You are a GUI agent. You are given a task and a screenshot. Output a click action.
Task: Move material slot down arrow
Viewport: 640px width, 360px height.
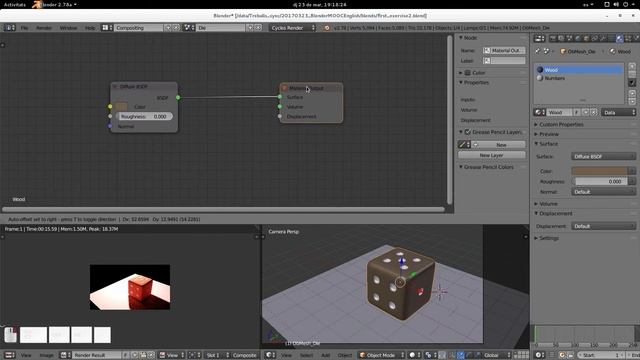click(x=632, y=101)
